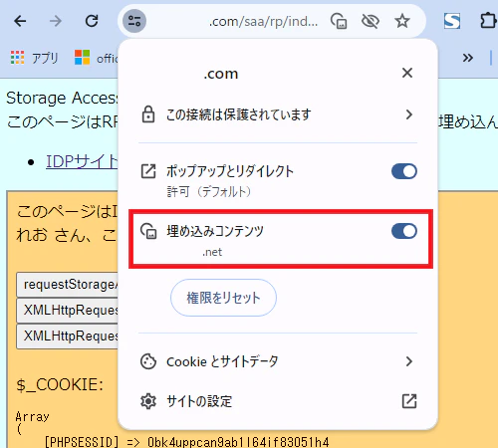Screen dimensions: 498x448
Task: Open the extensions puzzle-piece icon
Action: point(488,21)
